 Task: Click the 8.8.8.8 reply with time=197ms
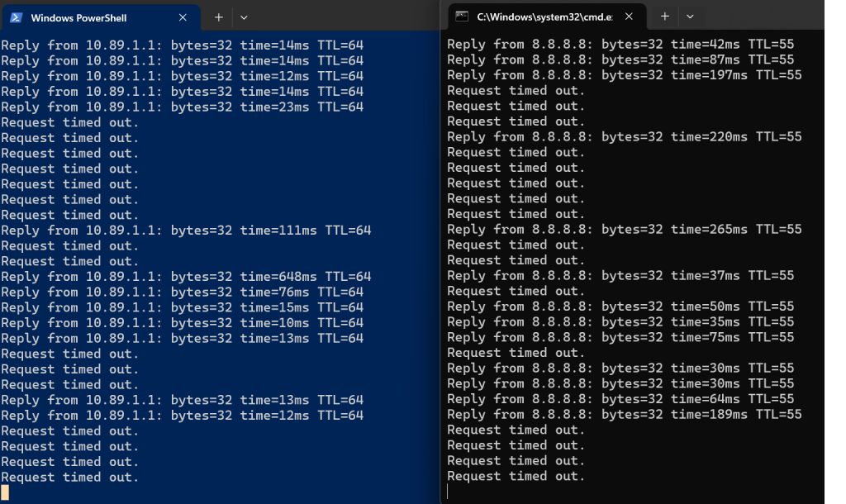tap(625, 74)
